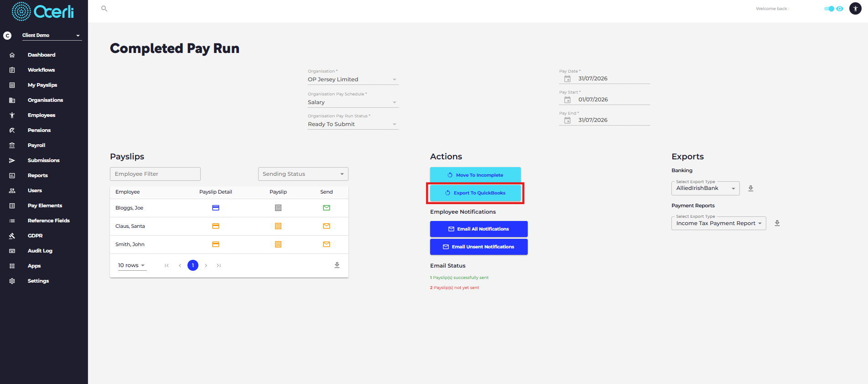Screen dimensions: 868x384
Task: Open Submissions in the sidebar
Action: [44, 160]
